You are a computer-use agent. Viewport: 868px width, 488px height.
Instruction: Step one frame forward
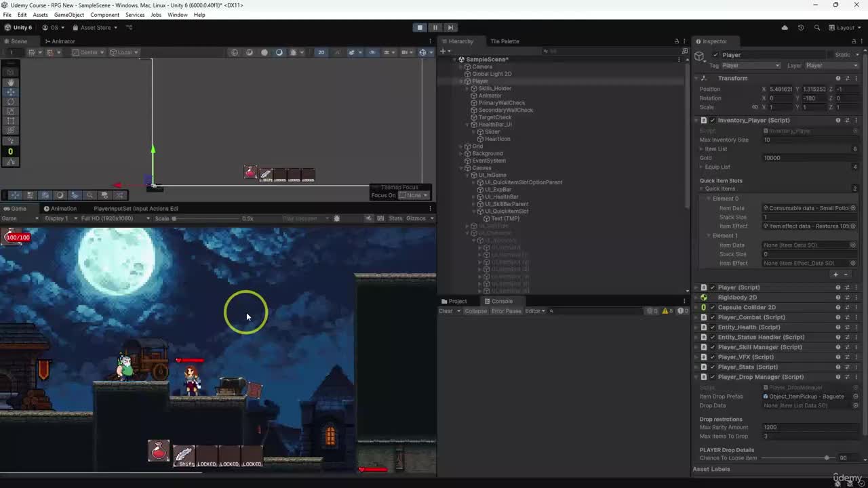click(x=450, y=27)
